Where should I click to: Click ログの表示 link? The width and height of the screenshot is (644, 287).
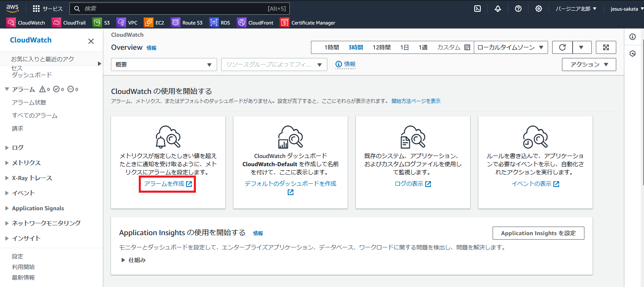pos(413,184)
